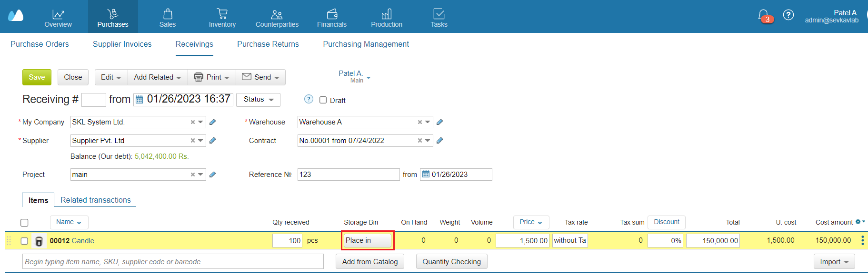The image size is (868, 278).
Task: Expand the Import dropdown
Action: (834, 262)
